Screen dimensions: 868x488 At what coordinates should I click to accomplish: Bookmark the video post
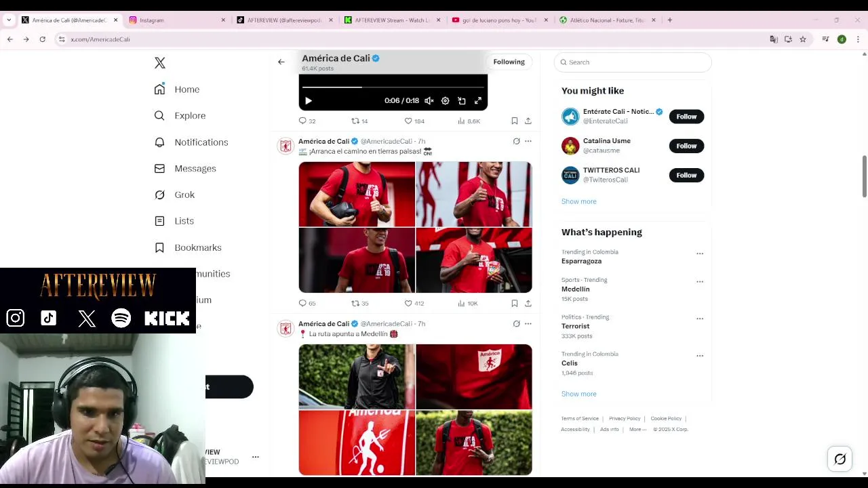[515, 121]
